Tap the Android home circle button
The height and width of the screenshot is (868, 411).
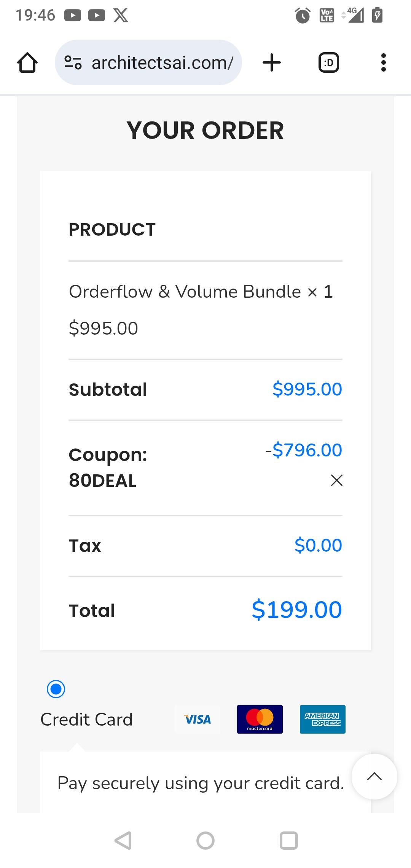coord(205,840)
